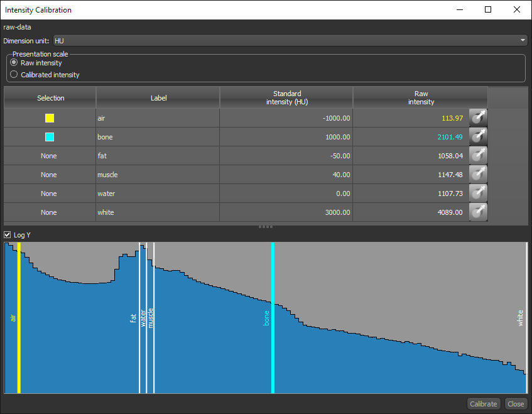This screenshot has width=532, height=414.
Task: Click the Label column header
Action: tap(158, 98)
